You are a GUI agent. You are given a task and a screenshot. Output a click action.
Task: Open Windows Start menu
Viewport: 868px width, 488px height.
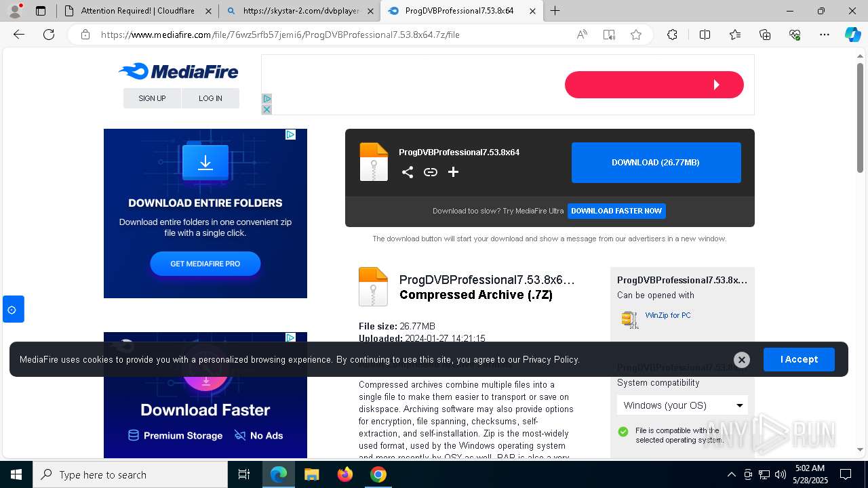click(16, 474)
